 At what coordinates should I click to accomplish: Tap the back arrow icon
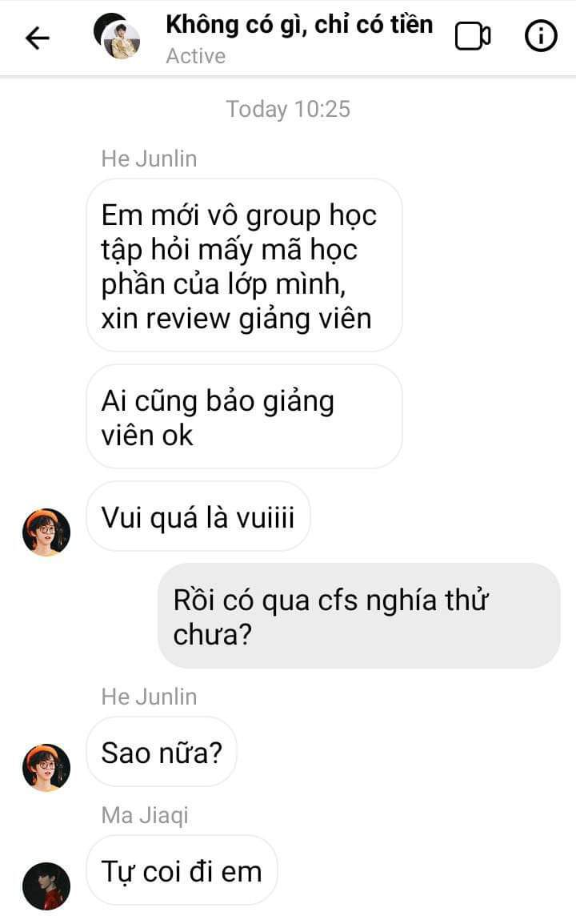[x=37, y=38]
